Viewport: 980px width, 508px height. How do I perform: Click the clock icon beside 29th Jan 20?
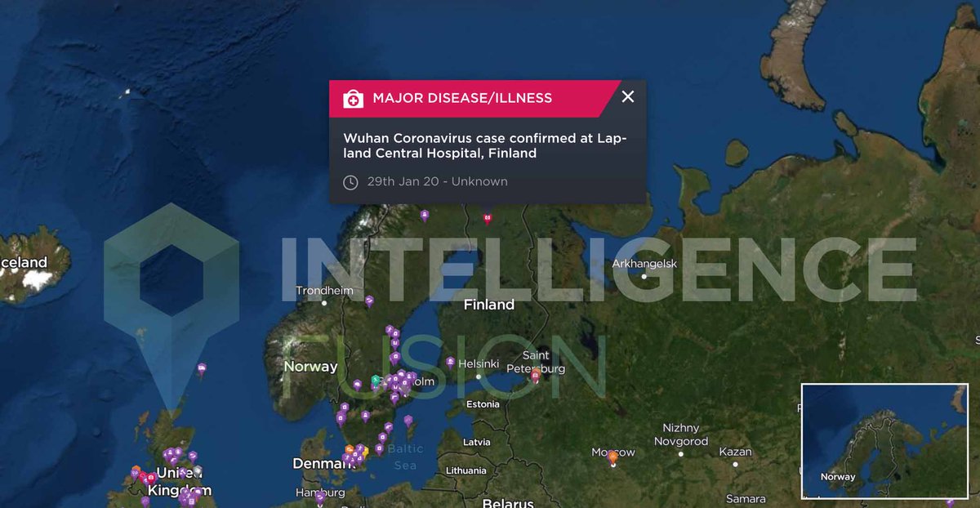(x=350, y=182)
